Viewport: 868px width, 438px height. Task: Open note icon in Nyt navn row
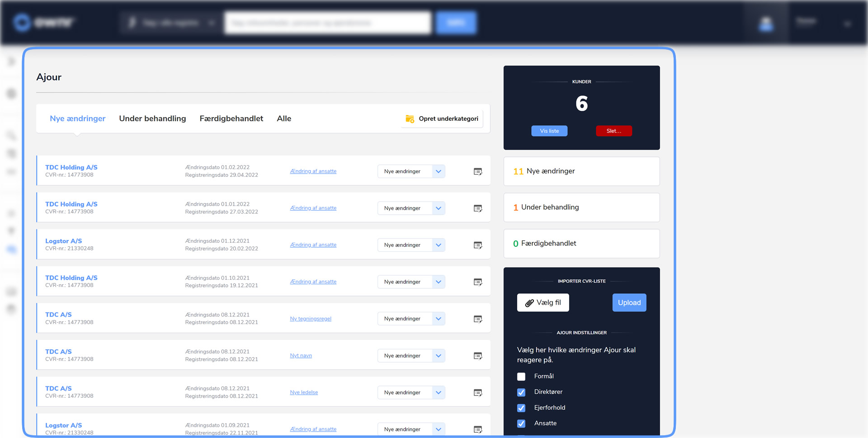coord(478,356)
